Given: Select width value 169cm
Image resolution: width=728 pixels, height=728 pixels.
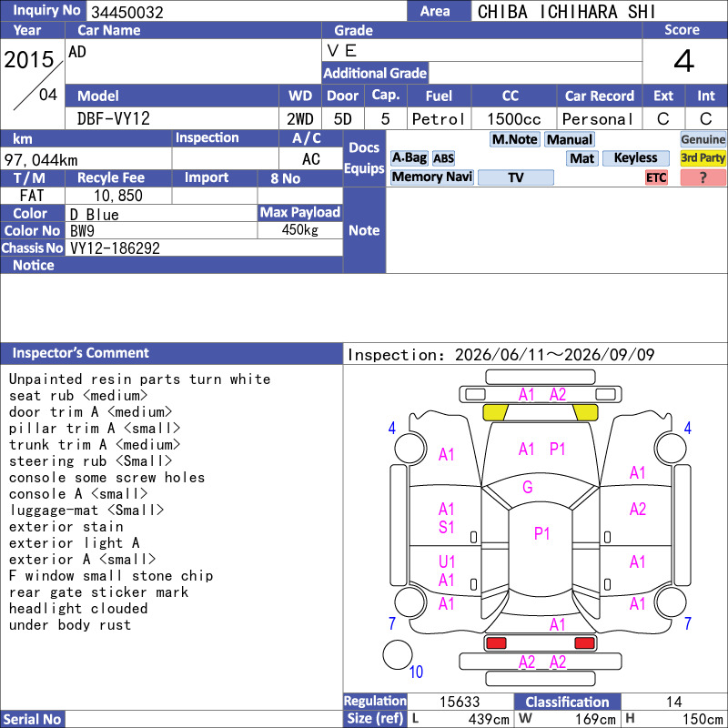Looking at the screenshot, I should [595, 719].
